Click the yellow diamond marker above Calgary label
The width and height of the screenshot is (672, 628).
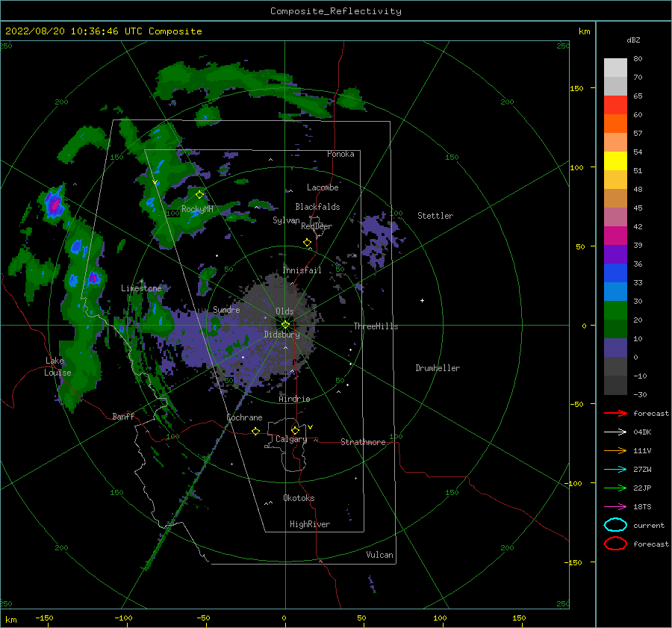click(295, 430)
